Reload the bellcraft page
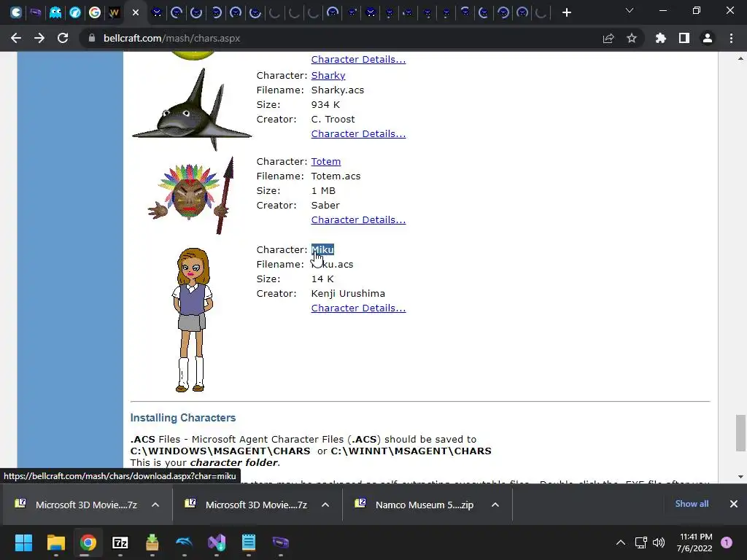This screenshot has height=560, width=747. 63,38
